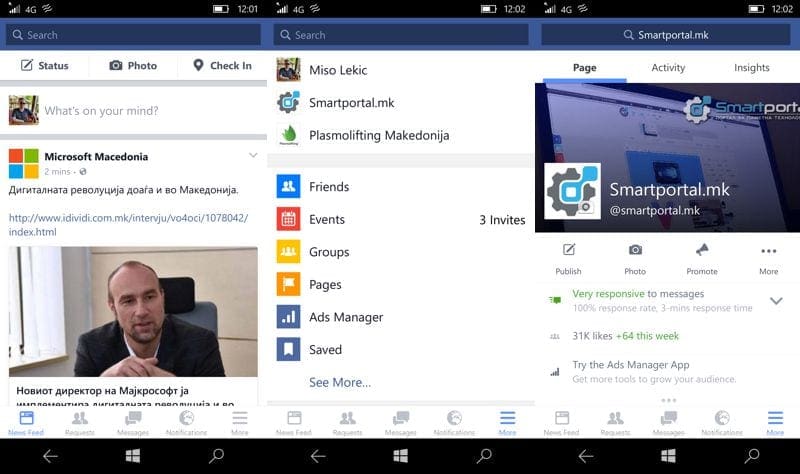Click the Pages flag icon
The height and width of the screenshot is (474, 800).
tap(288, 284)
